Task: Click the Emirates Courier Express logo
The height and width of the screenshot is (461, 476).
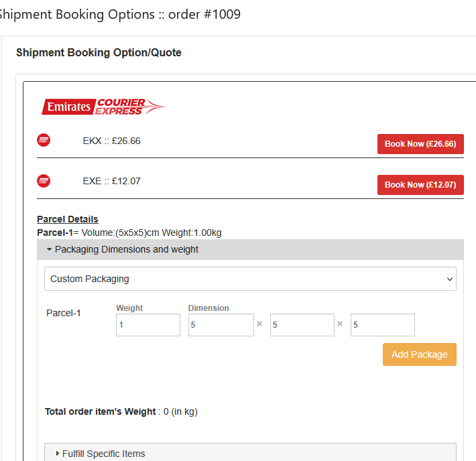Action: (104, 107)
